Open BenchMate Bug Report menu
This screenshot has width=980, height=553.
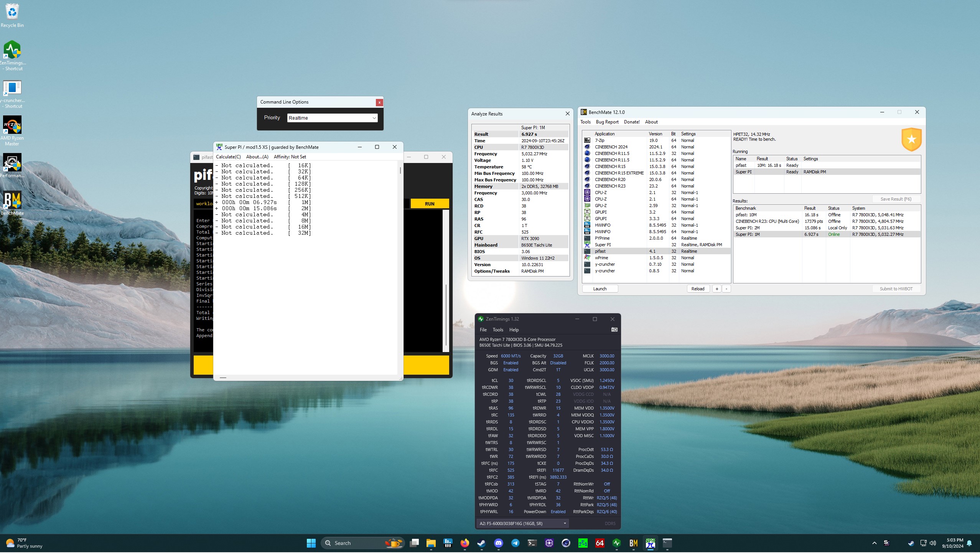point(607,122)
